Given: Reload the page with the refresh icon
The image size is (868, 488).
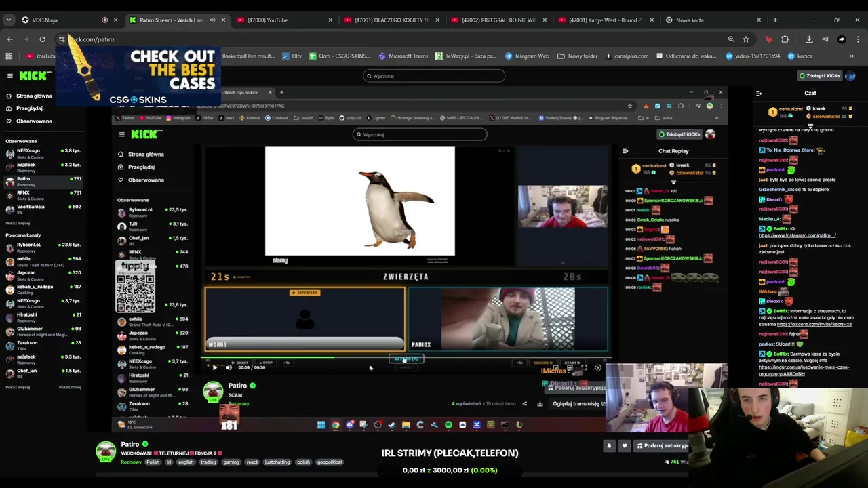Looking at the screenshot, I should click(42, 39).
